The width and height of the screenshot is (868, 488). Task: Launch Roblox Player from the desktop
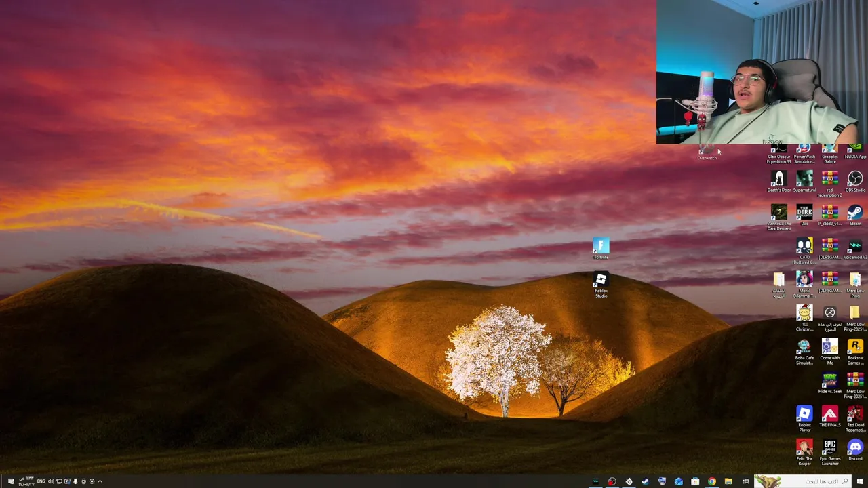[x=804, y=419]
